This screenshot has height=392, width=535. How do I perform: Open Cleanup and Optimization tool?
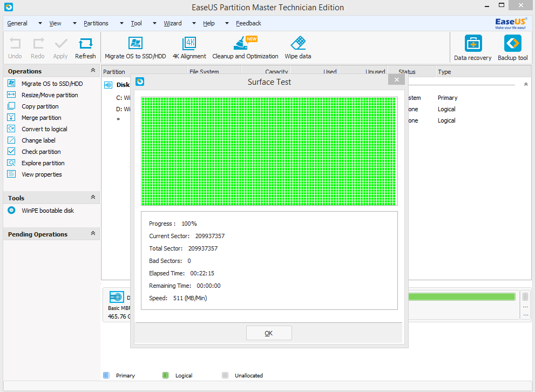point(245,48)
